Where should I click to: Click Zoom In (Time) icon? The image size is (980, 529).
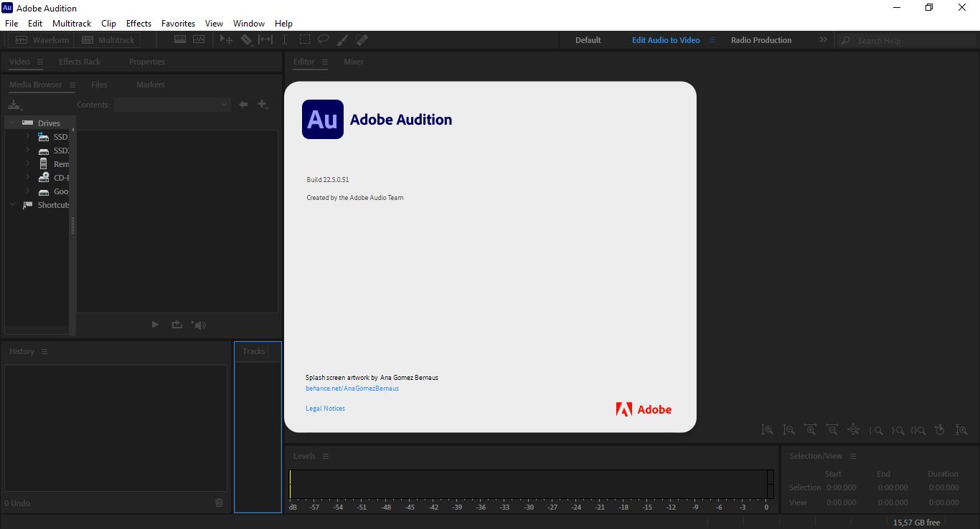coord(811,430)
